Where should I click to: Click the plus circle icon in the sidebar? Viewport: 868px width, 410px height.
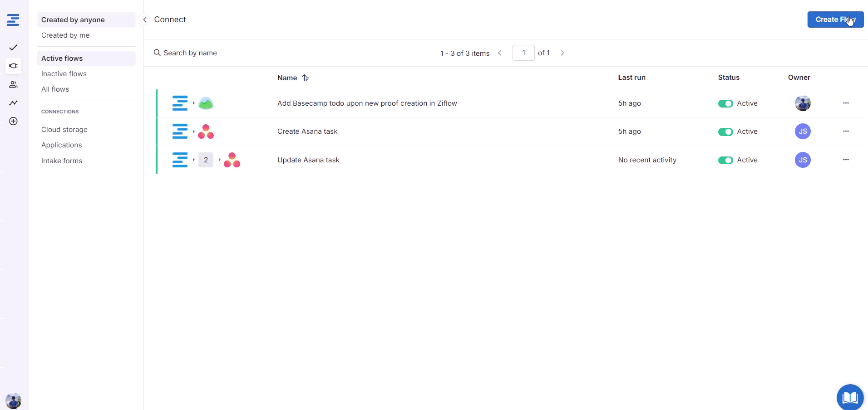point(13,121)
